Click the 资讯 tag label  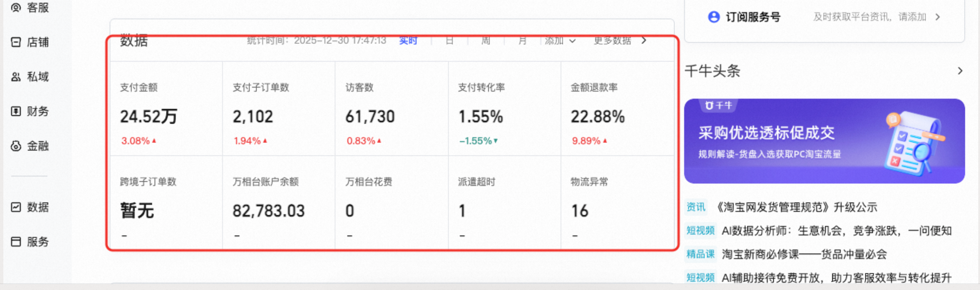[696, 207]
